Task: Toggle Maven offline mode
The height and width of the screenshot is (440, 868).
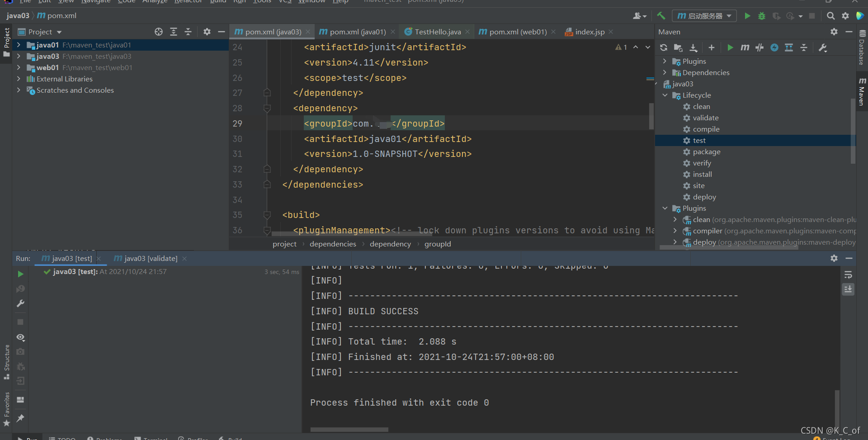Action: coord(774,47)
